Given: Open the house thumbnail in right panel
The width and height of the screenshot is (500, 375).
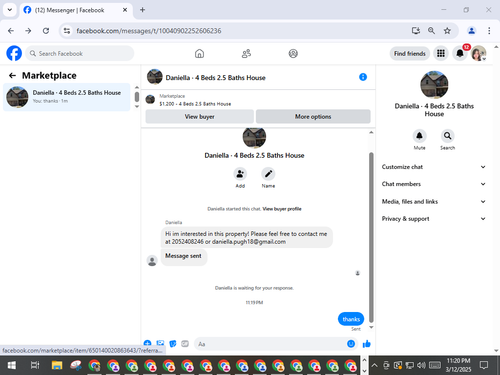Looking at the screenshot, I should (x=434, y=85).
